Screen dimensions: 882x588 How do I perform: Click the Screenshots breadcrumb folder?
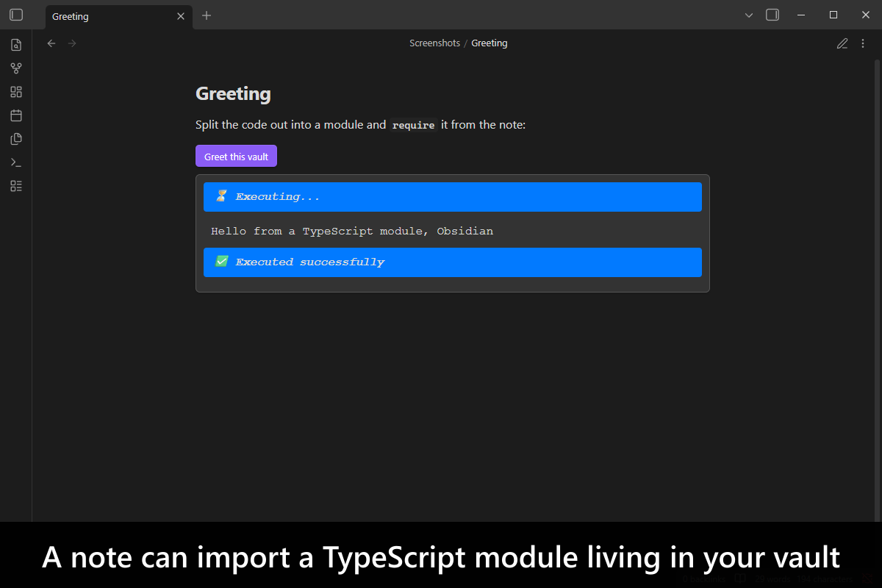(434, 43)
